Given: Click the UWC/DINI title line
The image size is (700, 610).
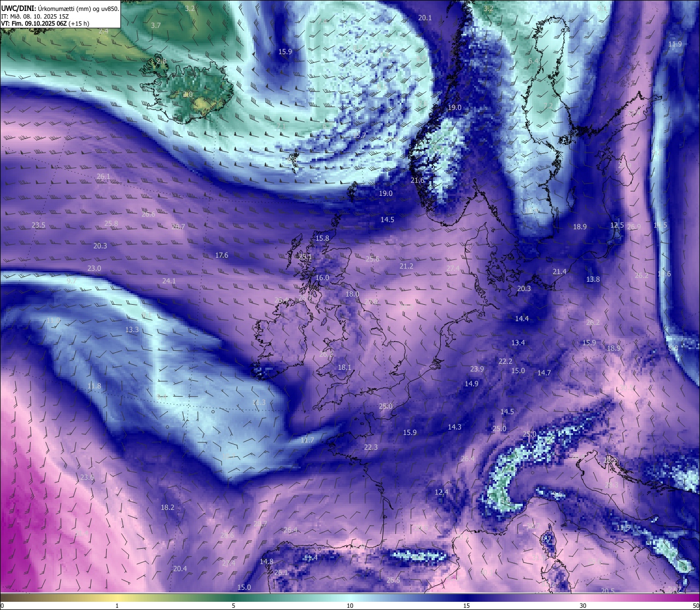Looking at the screenshot, I should pos(60,8).
